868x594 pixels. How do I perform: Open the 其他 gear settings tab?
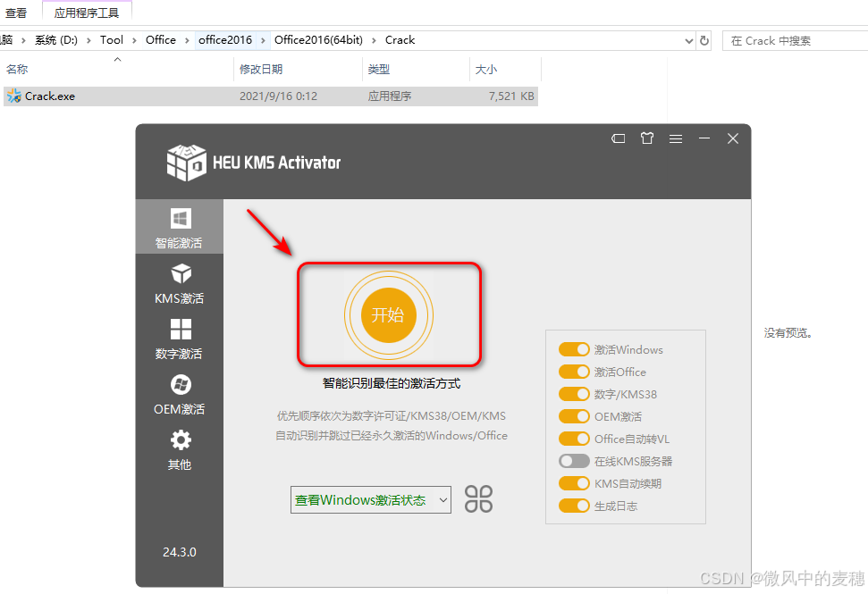(180, 449)
